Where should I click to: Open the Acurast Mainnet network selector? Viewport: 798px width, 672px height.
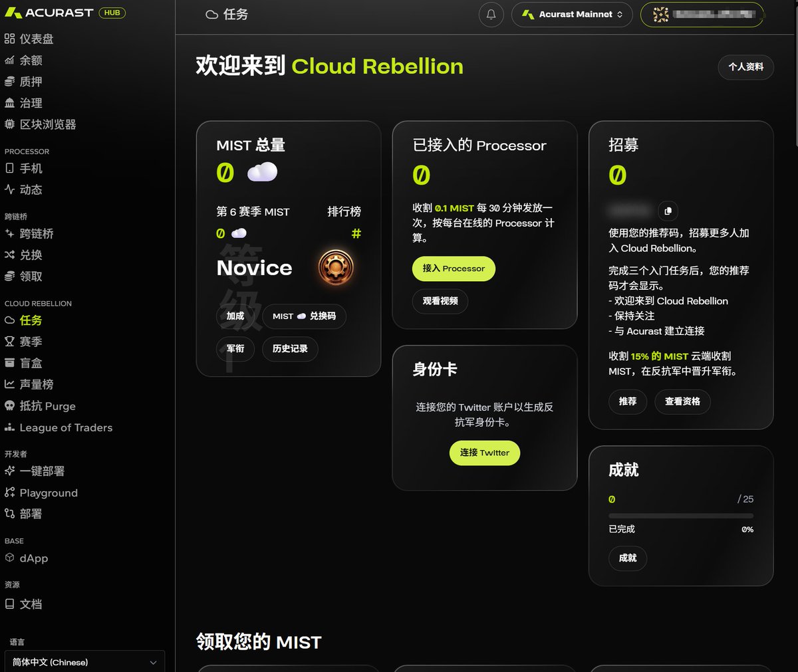573,15
